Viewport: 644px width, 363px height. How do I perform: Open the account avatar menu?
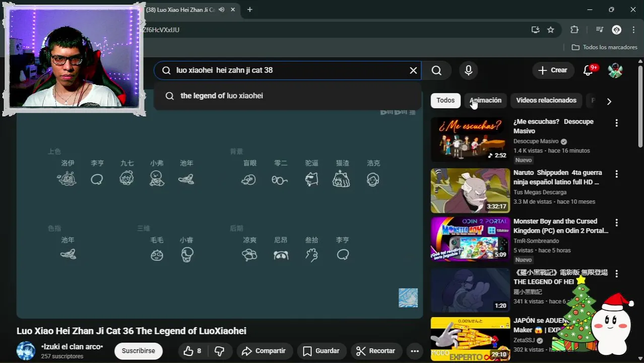coord(615,71)
